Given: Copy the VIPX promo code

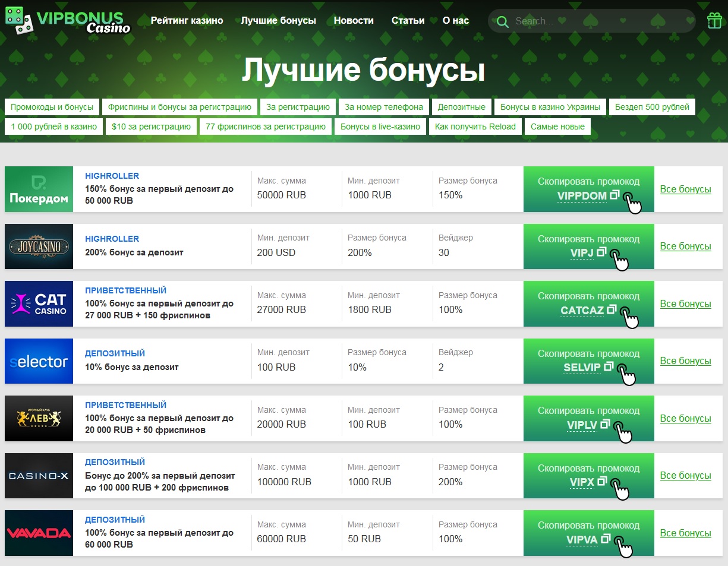Looking at the screenshot, I should pos(589,476).
